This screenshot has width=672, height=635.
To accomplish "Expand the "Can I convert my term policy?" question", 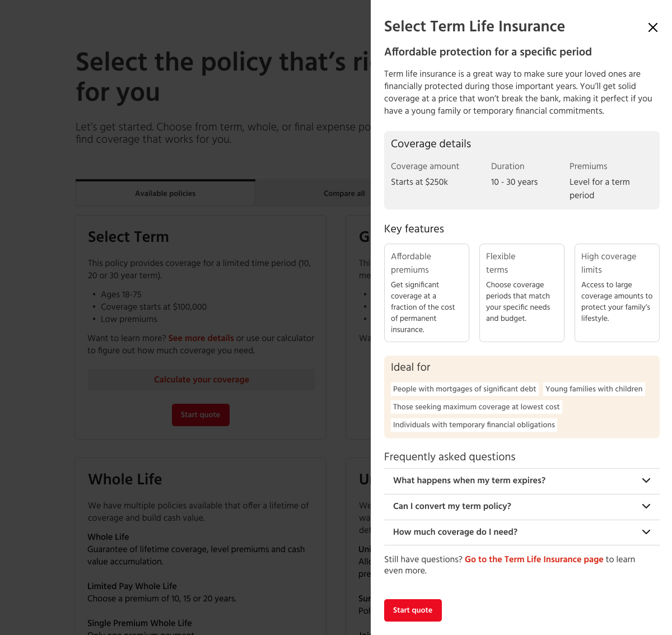I will pos(521,506).
